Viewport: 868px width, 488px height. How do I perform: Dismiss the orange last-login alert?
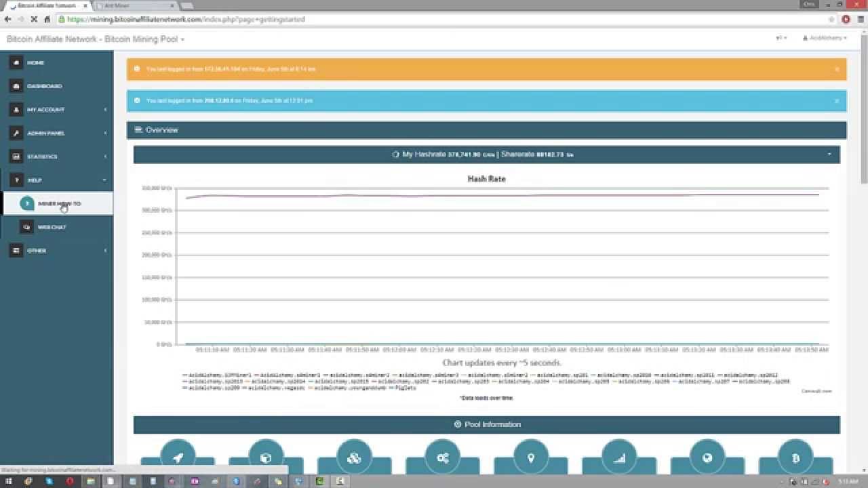(837, 69)
